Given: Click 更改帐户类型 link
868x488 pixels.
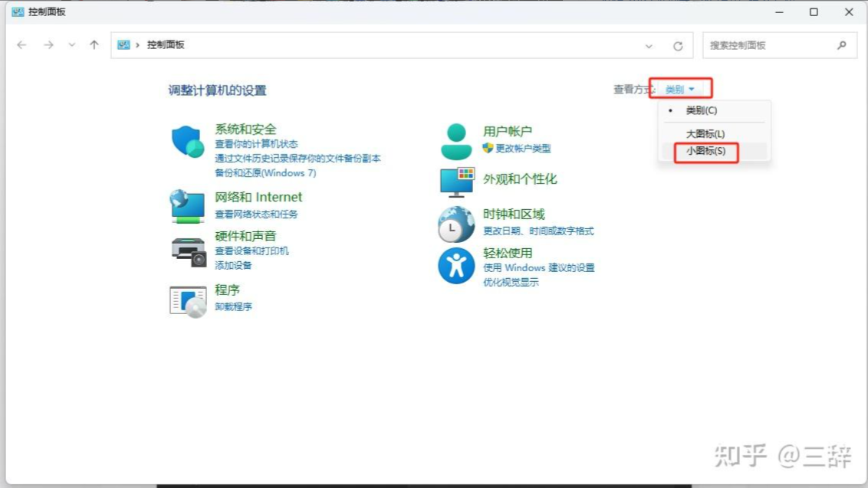Looking at the screenshot, I should [x=523, y=149].
